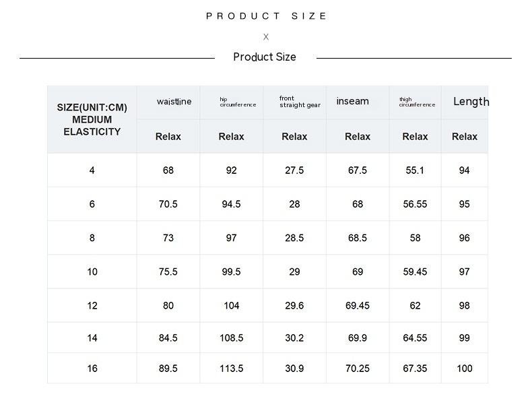The width and height of the screenshot is (532, 405).
Task: Click hip value 99.5 for size 10
Action: click(x=231, y=272)
